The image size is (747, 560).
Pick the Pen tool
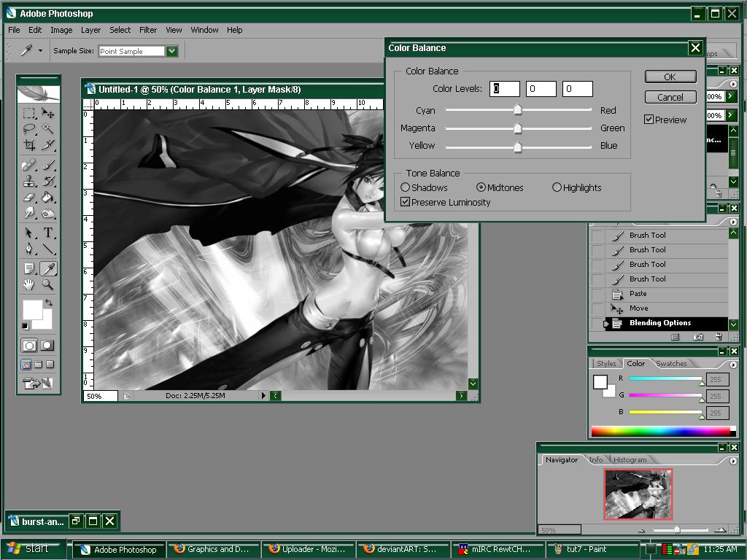(29, 249)
